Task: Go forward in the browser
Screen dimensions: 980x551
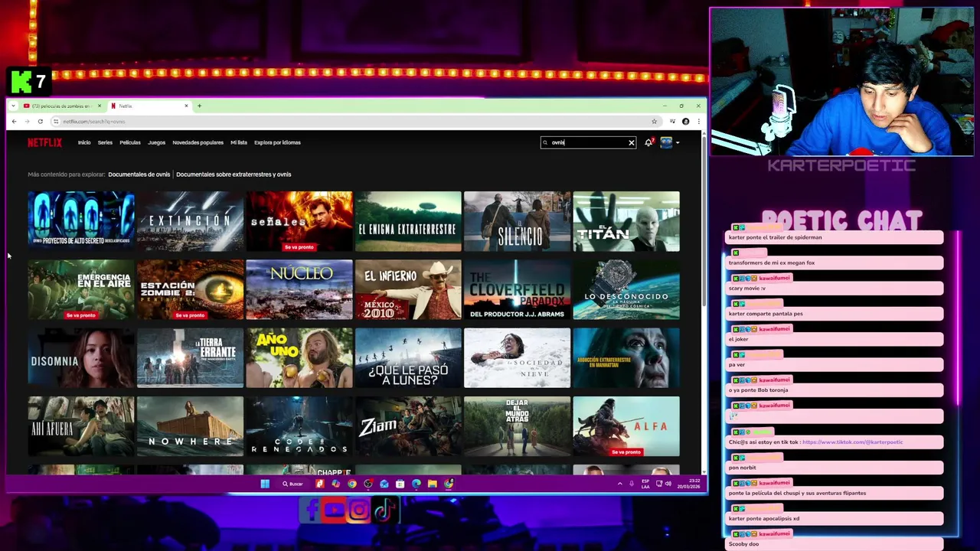Action: pyautogui.click(x=27, y=121)
